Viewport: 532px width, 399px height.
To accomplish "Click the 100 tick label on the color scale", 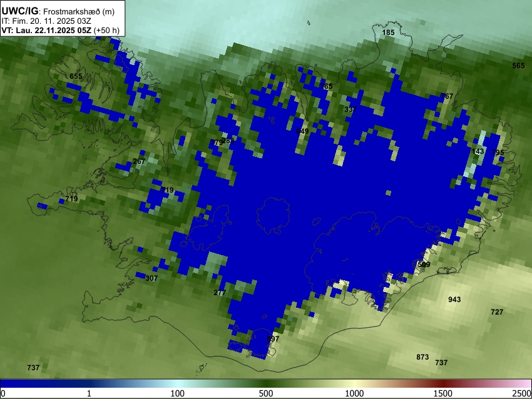I will [x=177, y=393].
